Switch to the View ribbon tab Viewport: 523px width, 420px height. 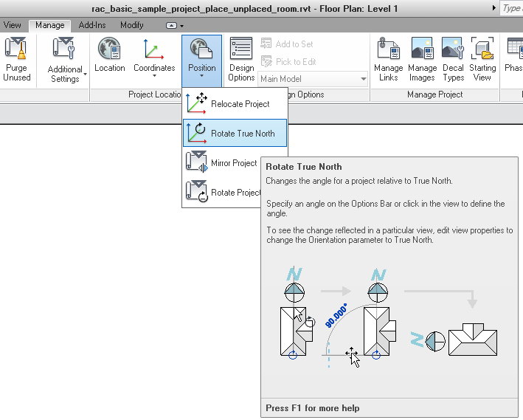coord(13,25)
